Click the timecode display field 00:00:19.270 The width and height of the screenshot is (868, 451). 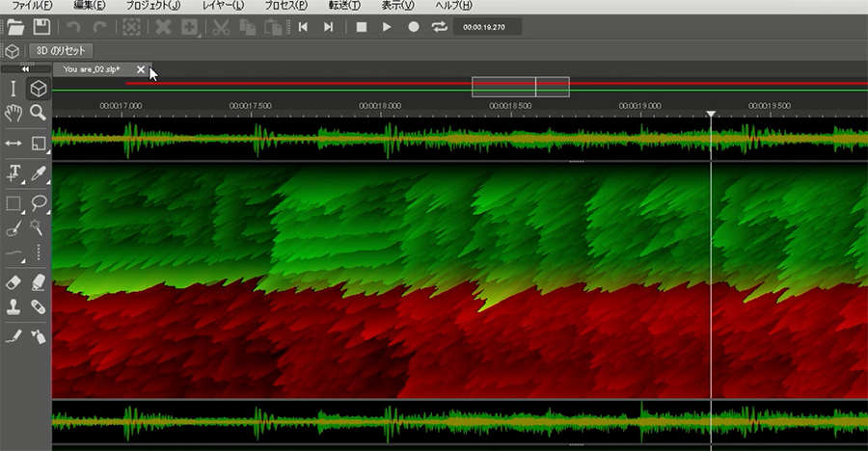[487, 27]
